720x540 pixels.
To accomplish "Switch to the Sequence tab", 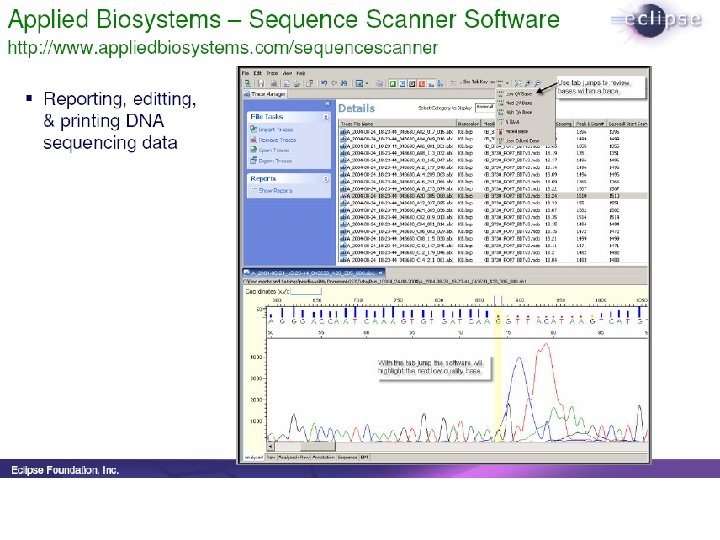I will tap(348, 458).
